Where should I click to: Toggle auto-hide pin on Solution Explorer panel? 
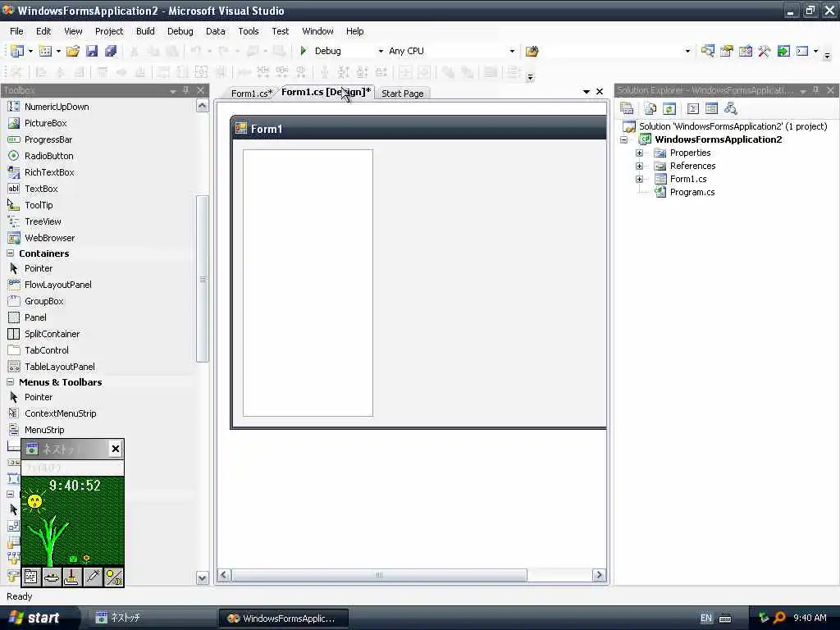click(816, 90)
